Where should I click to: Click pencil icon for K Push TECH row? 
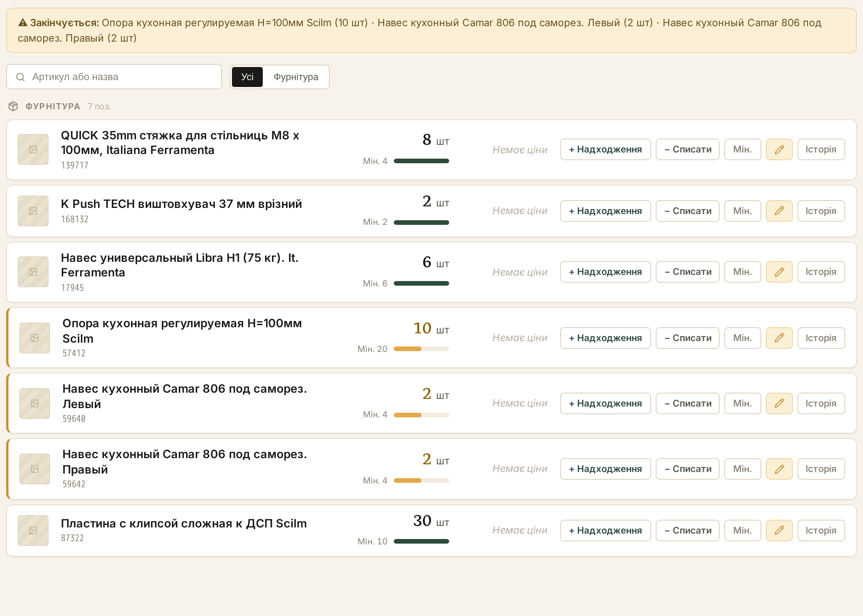(x=779, y=211)
